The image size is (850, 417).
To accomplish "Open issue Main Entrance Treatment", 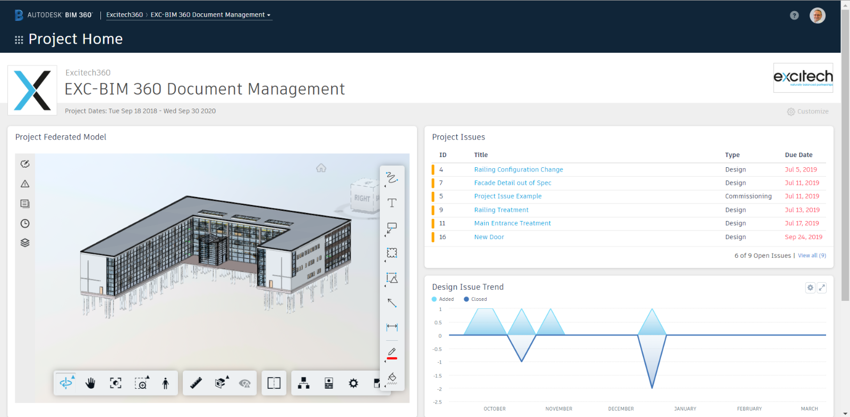I will tap(512, 223).
